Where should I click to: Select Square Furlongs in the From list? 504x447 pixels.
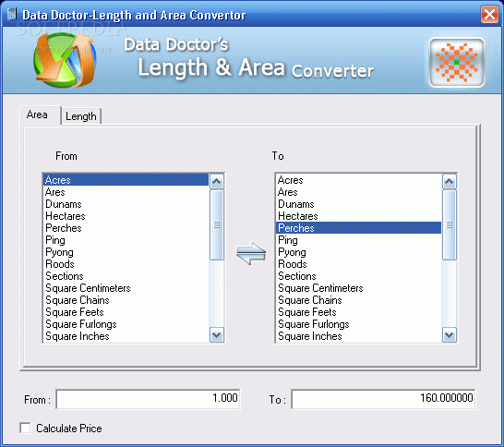[x=126, y=324]
